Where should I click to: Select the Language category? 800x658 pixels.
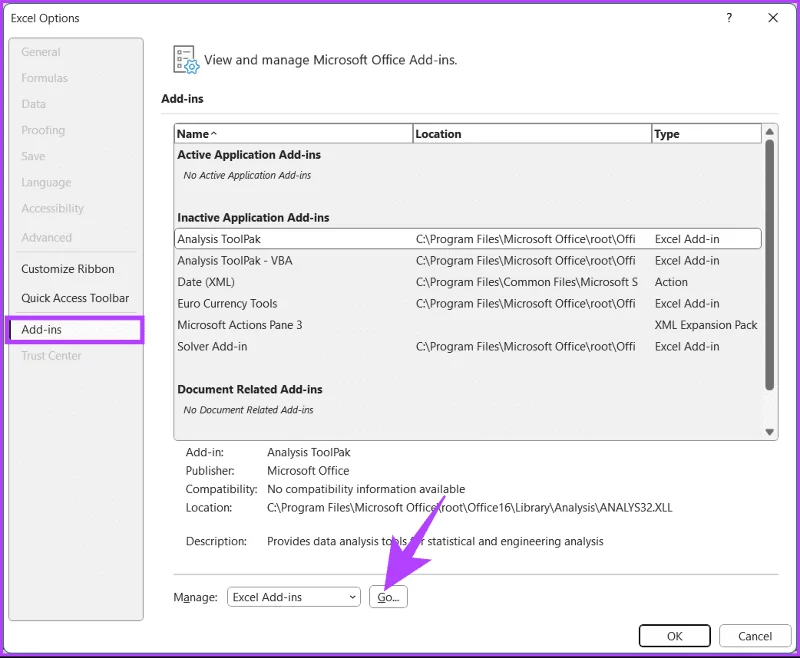46,182
